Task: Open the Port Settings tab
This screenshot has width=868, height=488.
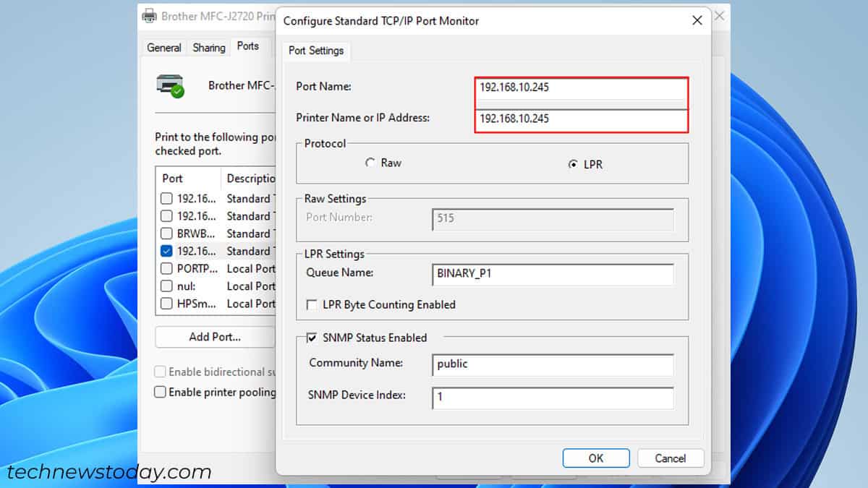Action: 316,51
